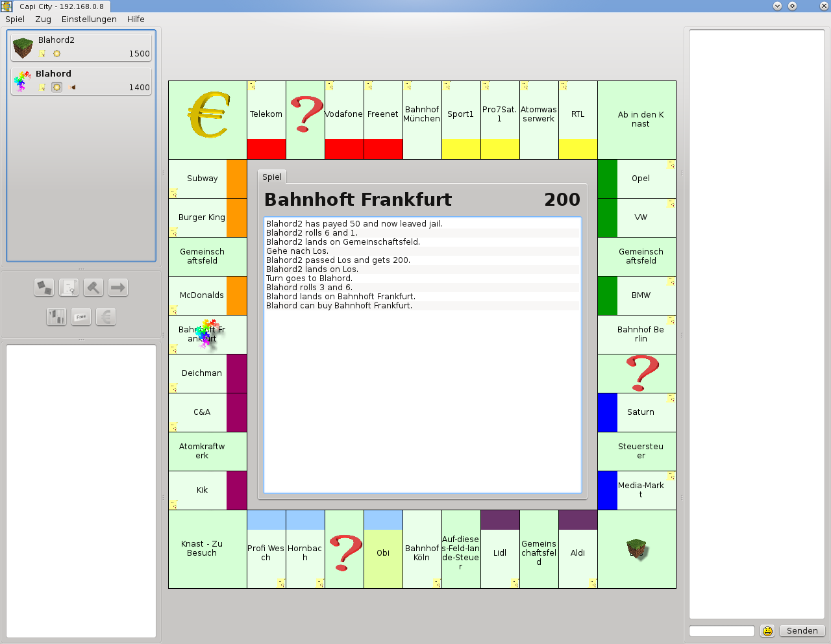Click the jail cell door button

pyautogui.click(x=56, y=316)
